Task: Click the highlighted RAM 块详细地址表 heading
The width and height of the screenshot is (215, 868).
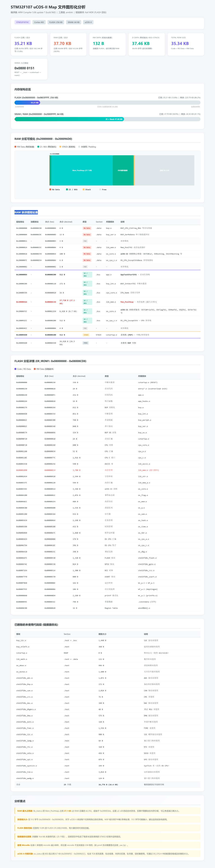Action: [26, 212]
